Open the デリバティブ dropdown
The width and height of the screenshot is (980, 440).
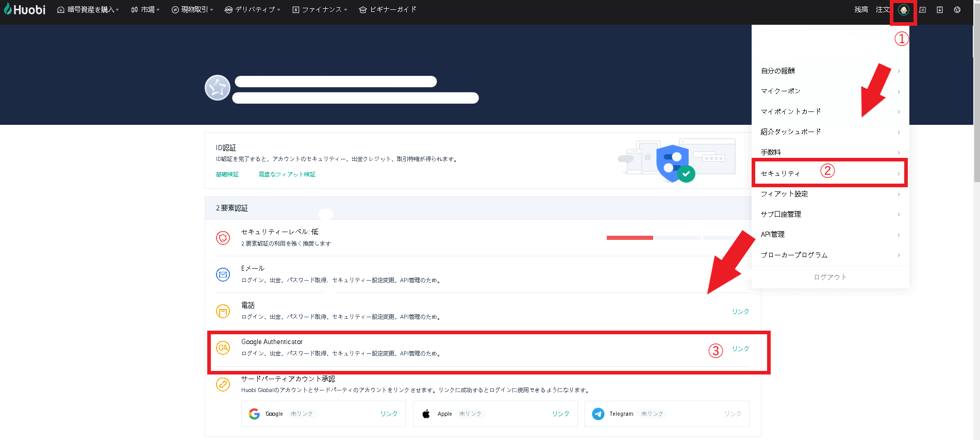[253, 10]
